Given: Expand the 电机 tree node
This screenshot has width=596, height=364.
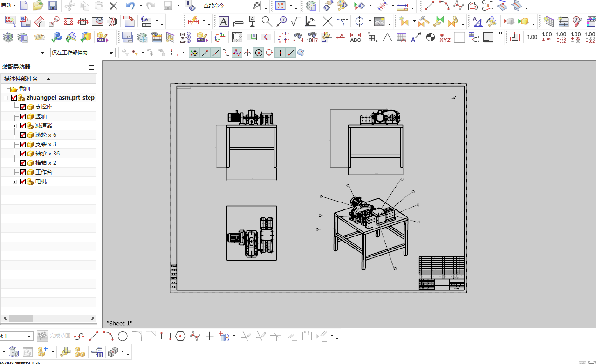Looking at the screenshot, I should 15,182.
